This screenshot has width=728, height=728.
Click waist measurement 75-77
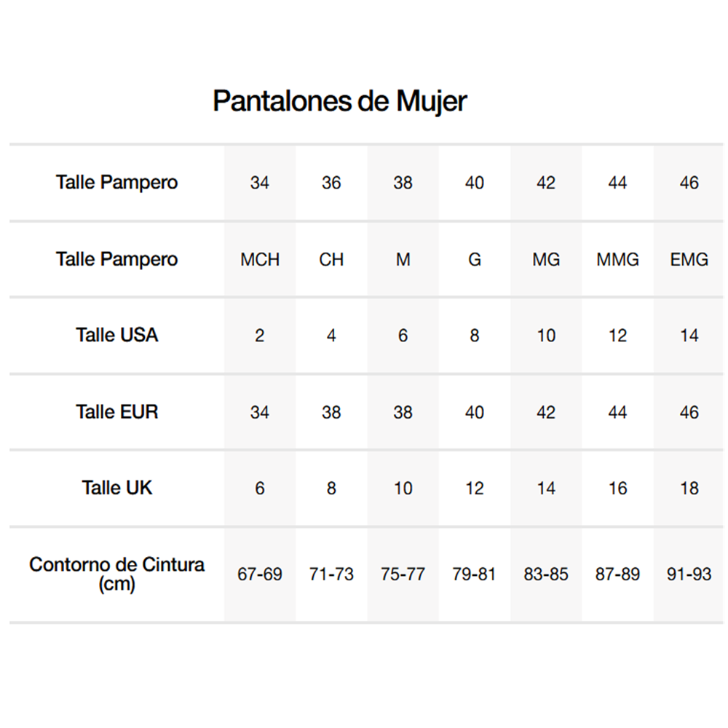point(403,574)
